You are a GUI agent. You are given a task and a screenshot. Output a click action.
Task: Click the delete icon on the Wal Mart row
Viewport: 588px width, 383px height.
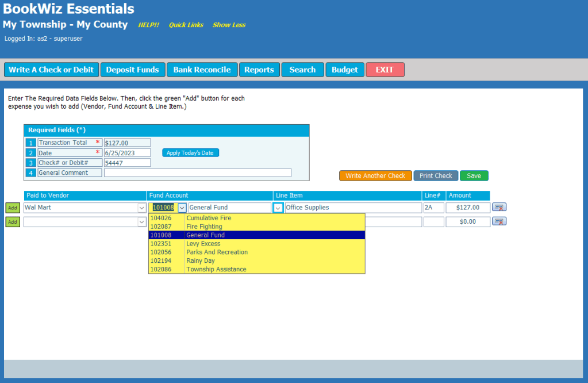tap(499, 208)
